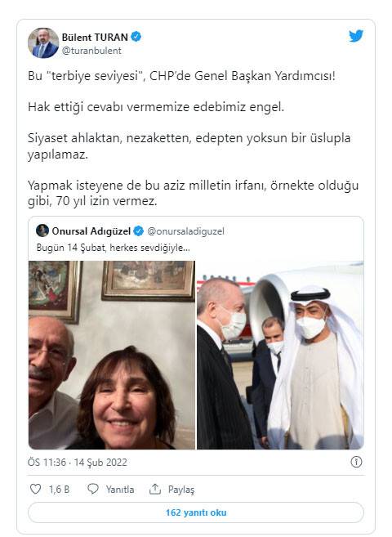Click Onursal Adıgüzel's small avatar

[42, 230]
